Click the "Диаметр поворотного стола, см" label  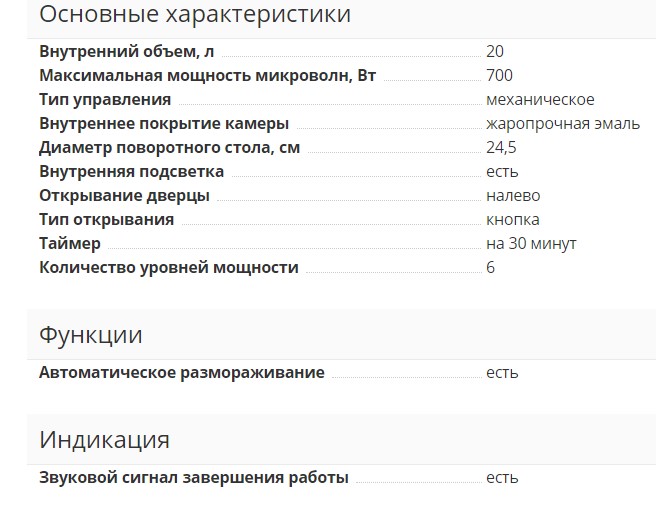(169, 148)
